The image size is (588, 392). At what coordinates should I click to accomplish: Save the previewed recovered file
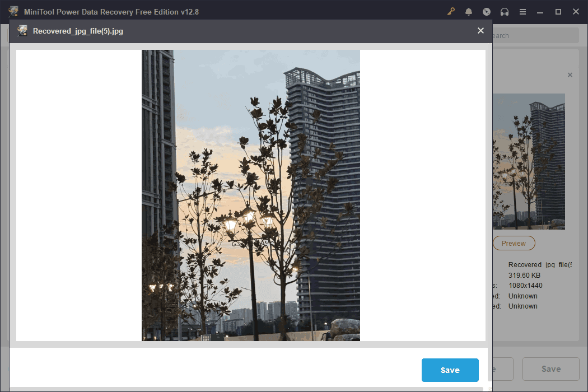(x=450, y=370)
